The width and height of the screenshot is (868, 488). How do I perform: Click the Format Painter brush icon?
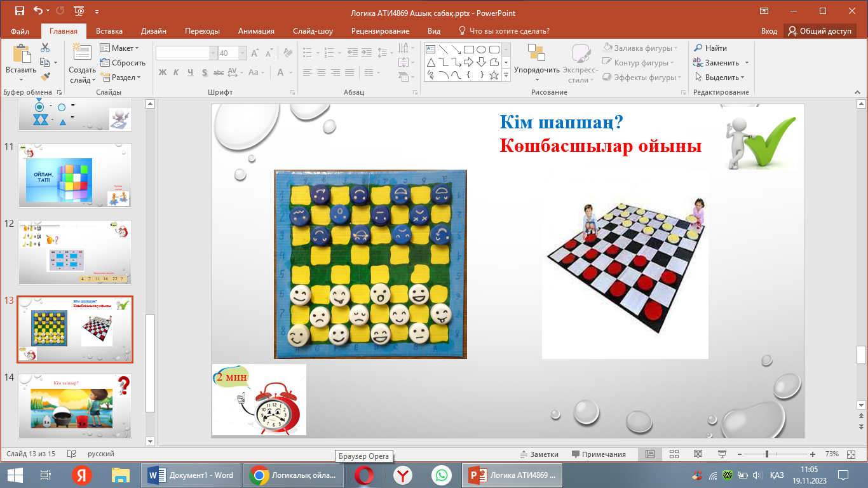tap(44, 76)
